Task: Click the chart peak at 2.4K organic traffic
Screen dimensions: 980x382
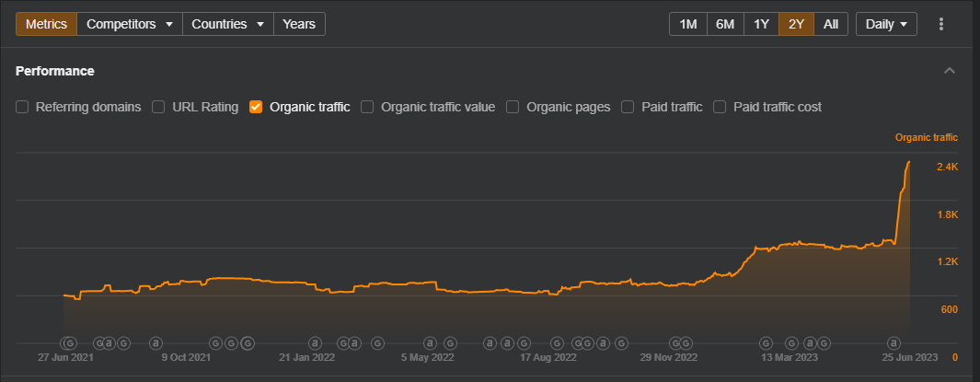Action: [908, 162]
